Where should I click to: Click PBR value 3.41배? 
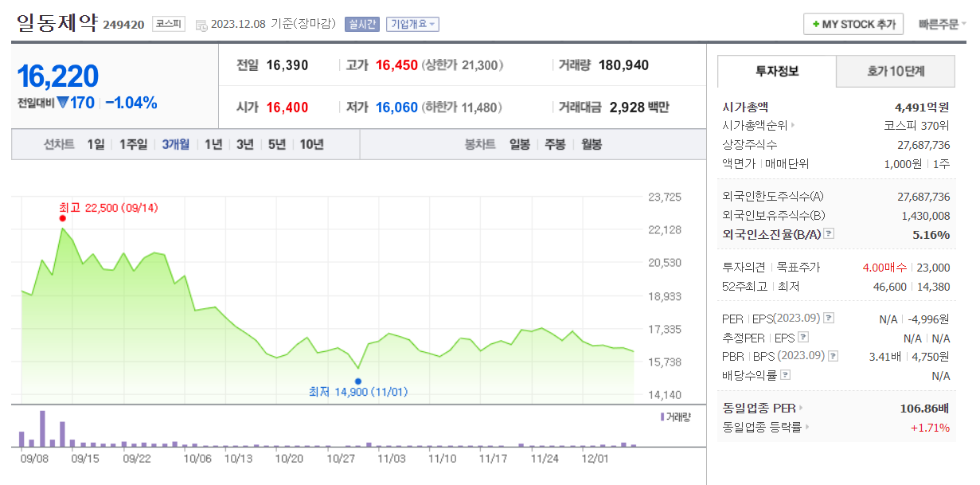tap(884, 357)
